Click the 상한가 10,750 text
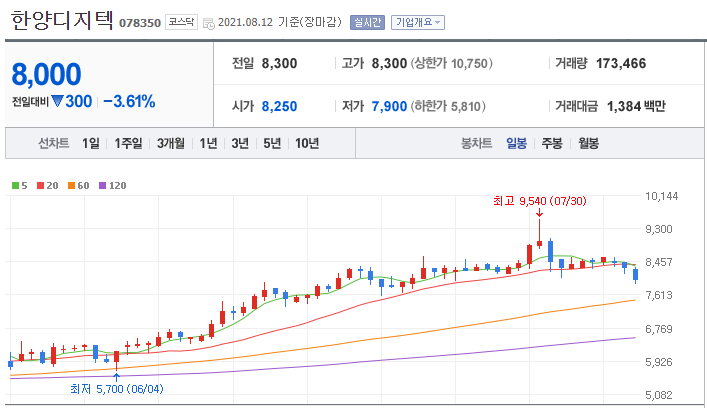This screenshot has height=408, width=707. (451, 64)
